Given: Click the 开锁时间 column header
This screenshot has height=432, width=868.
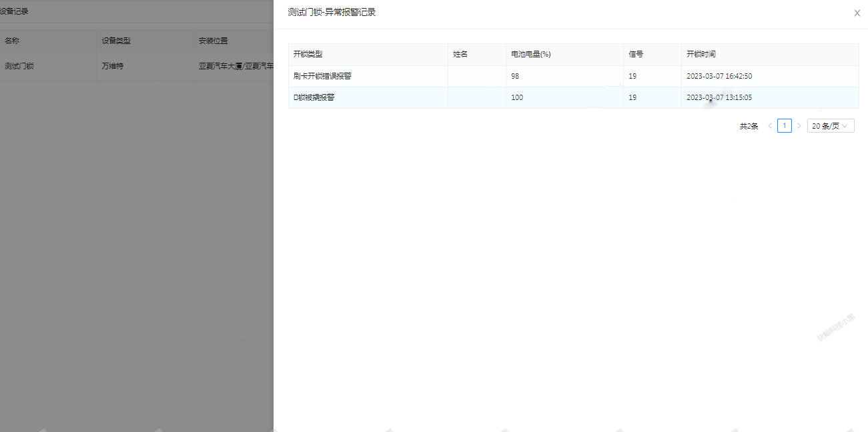Looking at the screenshot, I should coord(701,55).
